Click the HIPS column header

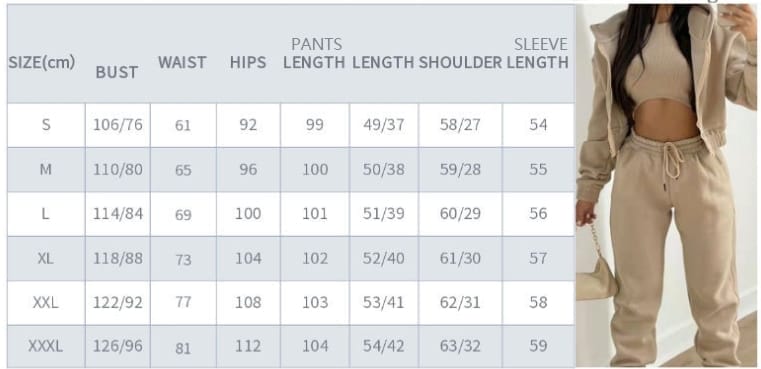click(248, 62)
